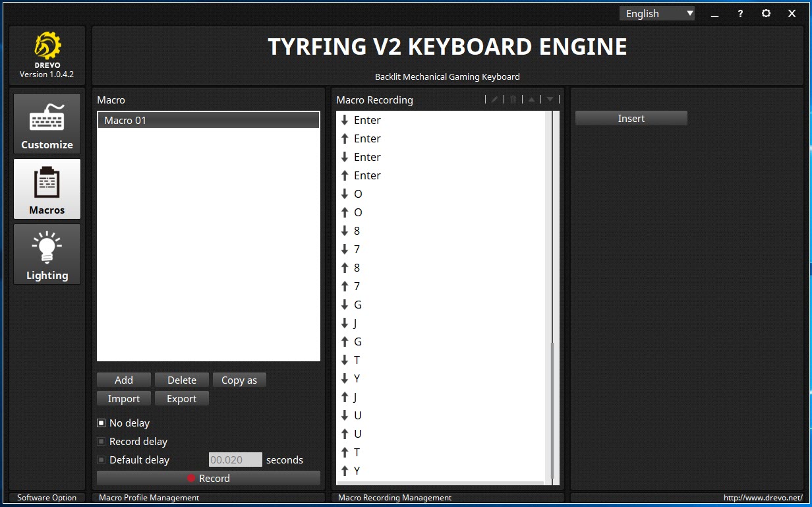Open the English language dropdown
The width and height of the screenshot is (812, 507).
[656, 13]
